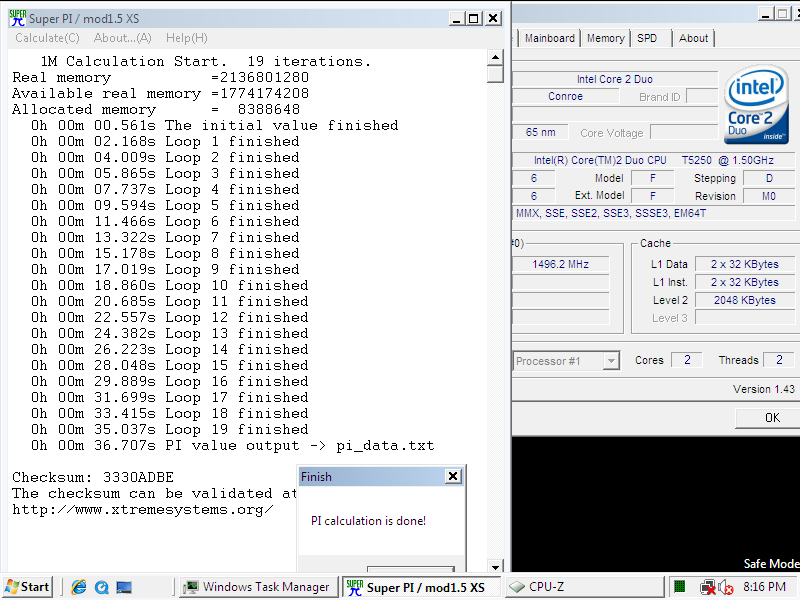Click the Intel Core 2 Duo logo
The image size is (800, 600).
[x=756, y=104]
